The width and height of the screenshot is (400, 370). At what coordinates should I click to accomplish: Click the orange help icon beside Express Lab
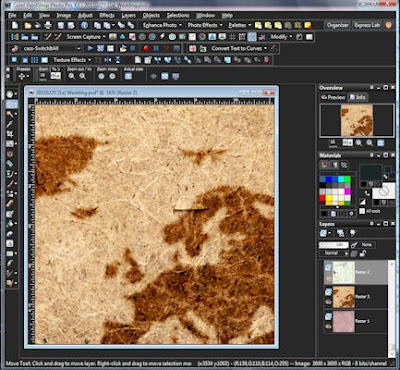[389, 25]
